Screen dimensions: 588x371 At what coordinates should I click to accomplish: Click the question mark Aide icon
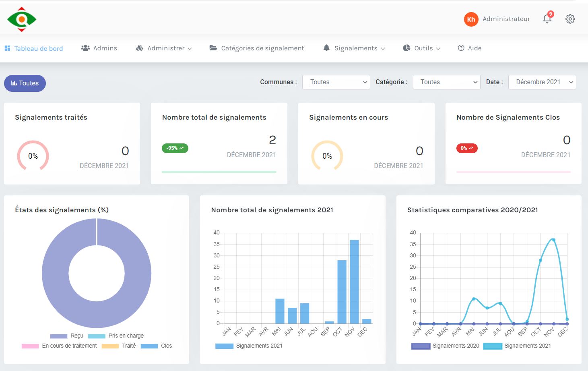click(461, 48)
